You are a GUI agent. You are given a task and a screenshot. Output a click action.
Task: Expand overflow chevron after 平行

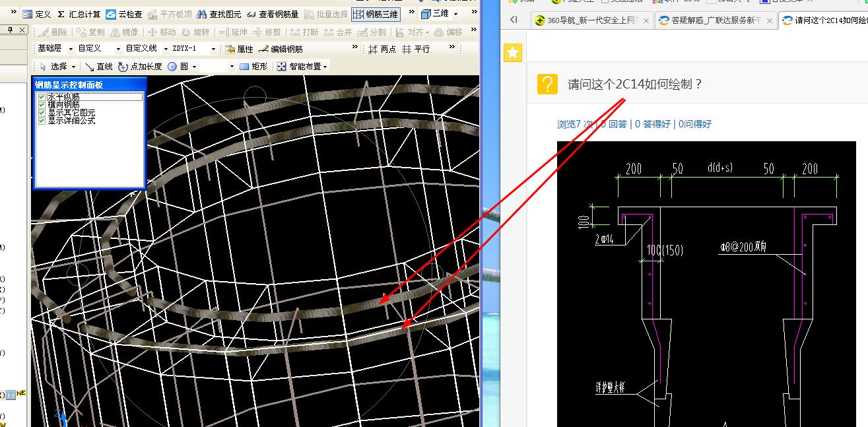pyautogui.click(x=452, y=48)
